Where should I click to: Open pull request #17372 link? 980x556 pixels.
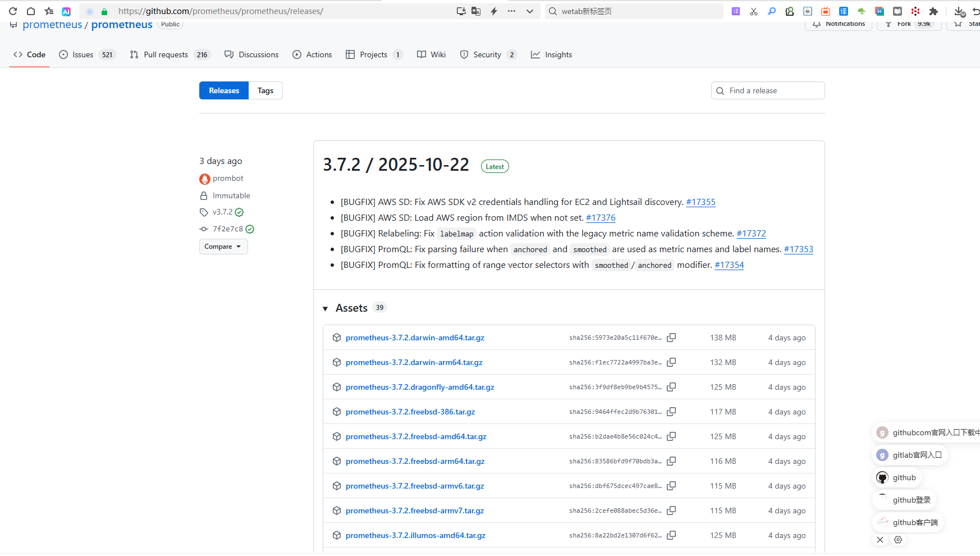[x=751, y=234]
